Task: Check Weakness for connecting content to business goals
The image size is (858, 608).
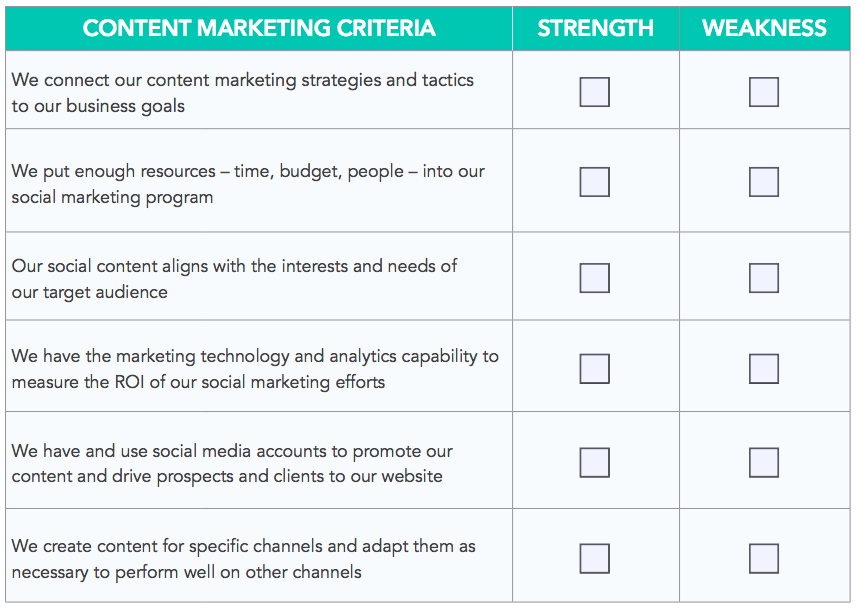Action: pyautogui.click(x=763, y=91)
